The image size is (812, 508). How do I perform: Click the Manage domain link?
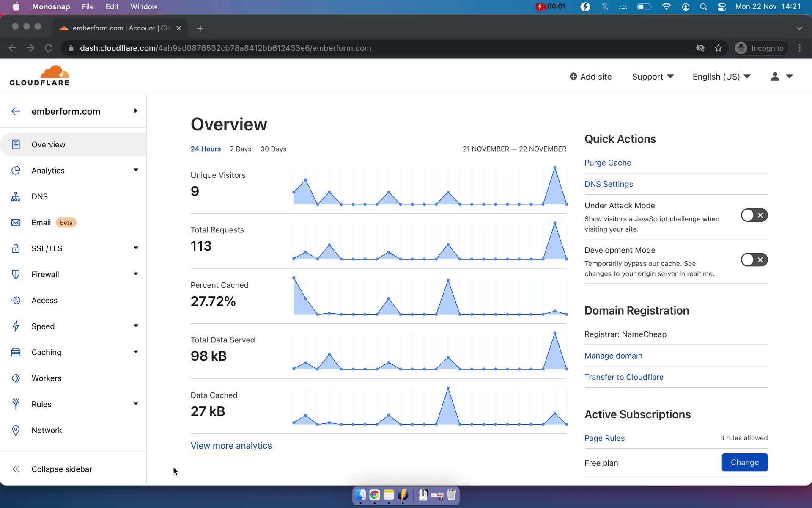613,356
